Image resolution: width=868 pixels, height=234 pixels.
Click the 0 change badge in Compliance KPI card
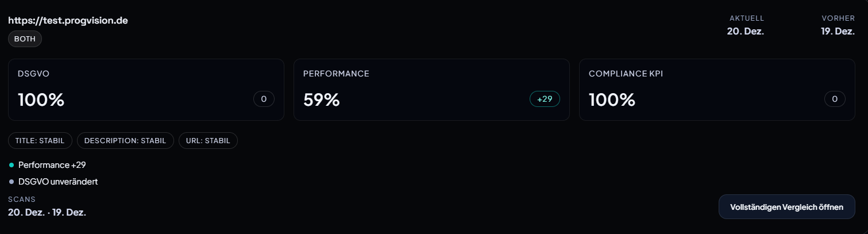[x=835, y=99]
